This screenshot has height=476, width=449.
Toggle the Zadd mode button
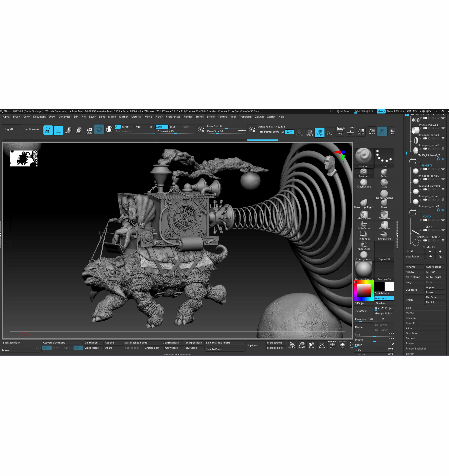[162, 127]
